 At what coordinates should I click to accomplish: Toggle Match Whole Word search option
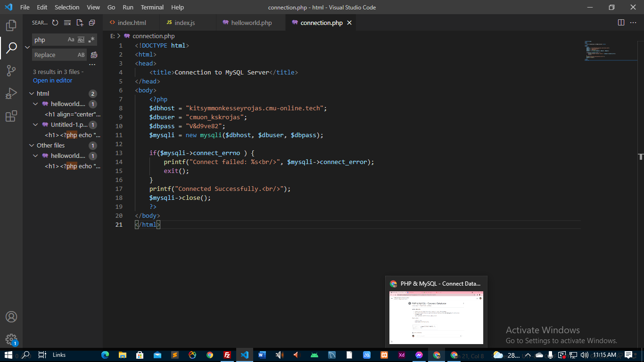pos(81,40)
